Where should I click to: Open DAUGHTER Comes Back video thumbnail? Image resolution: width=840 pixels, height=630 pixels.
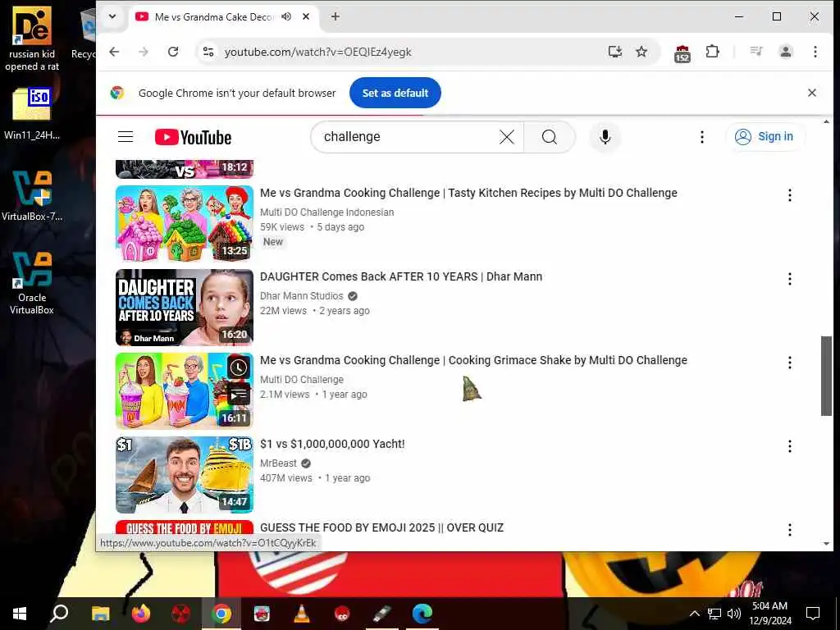[x=185, y=308]
